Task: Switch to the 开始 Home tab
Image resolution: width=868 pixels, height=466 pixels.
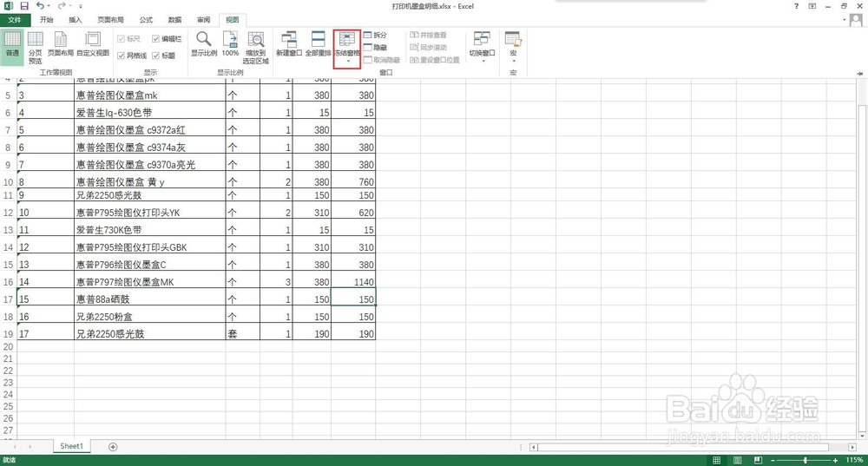Action: pos(47,20)
